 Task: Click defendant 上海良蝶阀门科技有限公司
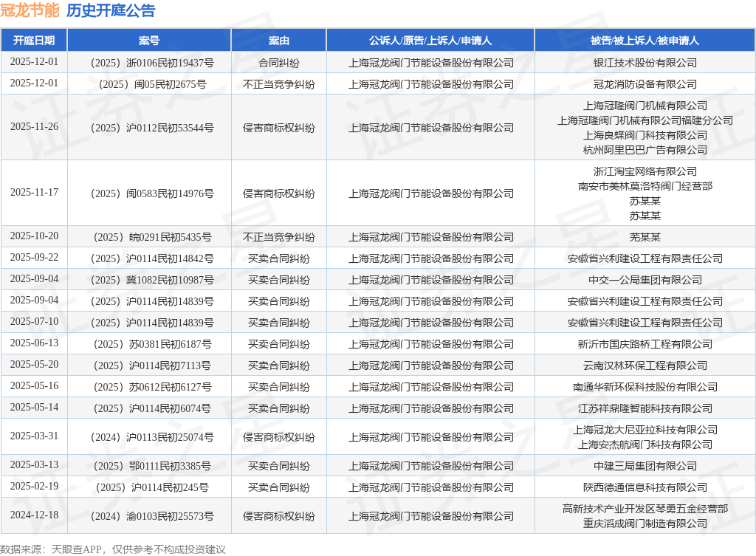coord(645,135)
